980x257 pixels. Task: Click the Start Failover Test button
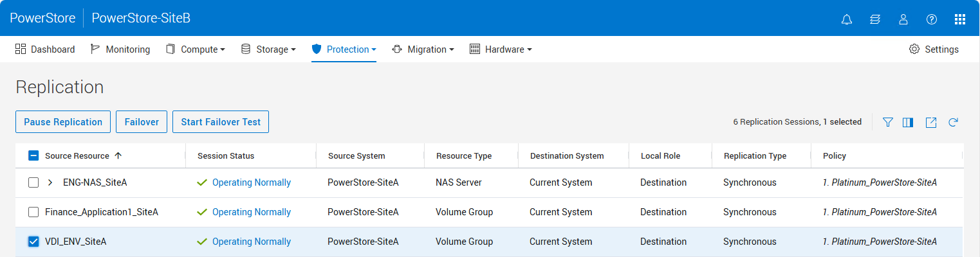[221, 122]
